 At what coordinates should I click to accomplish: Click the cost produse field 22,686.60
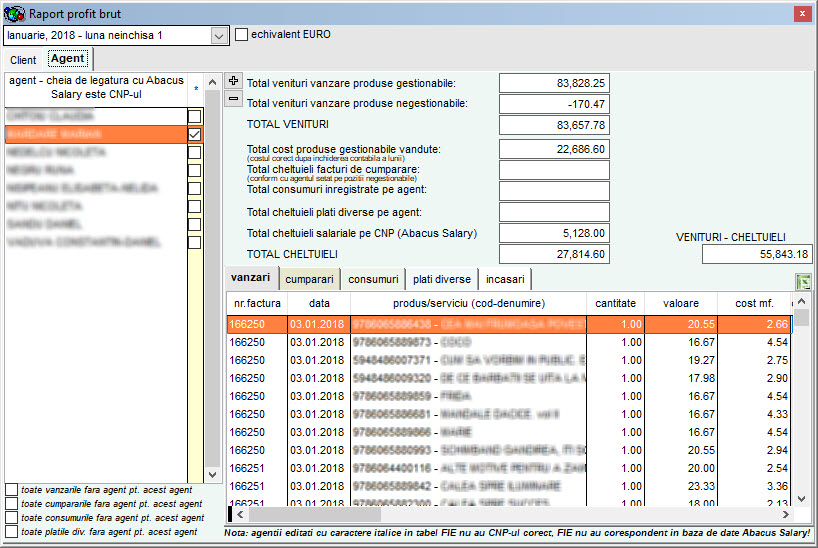tap(554, 149)
